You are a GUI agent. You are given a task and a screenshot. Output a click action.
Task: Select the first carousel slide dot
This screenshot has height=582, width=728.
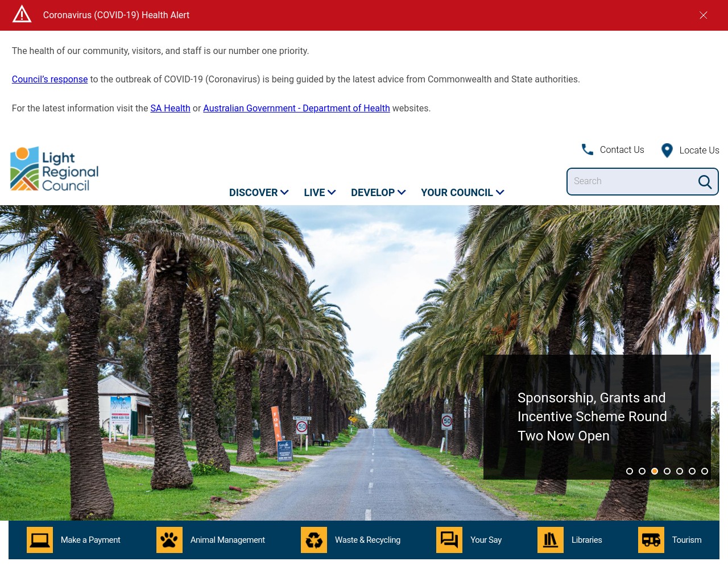click(x=630, y=471)
